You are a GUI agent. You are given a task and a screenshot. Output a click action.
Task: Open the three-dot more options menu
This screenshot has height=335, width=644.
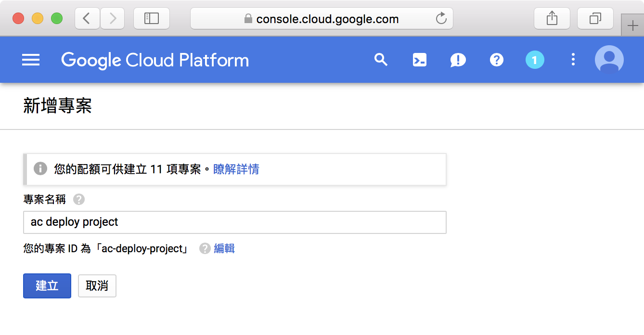pyautogui.click(x=573, y=60)
